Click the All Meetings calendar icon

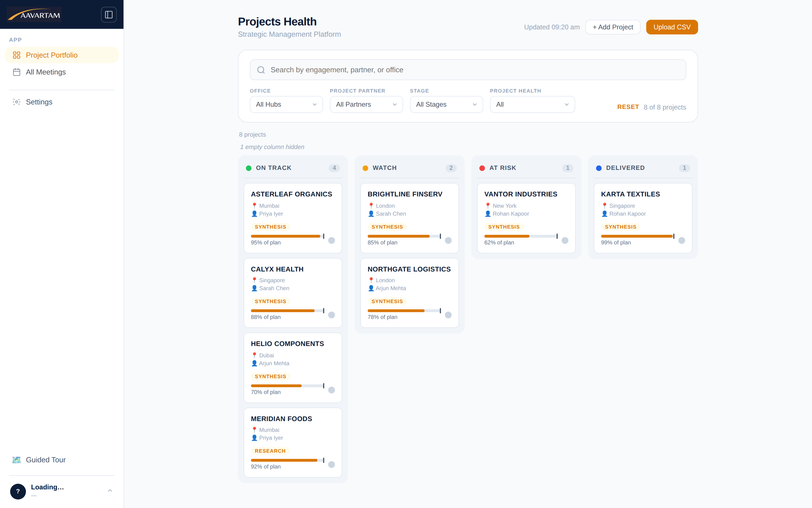[x=16, y=72]
